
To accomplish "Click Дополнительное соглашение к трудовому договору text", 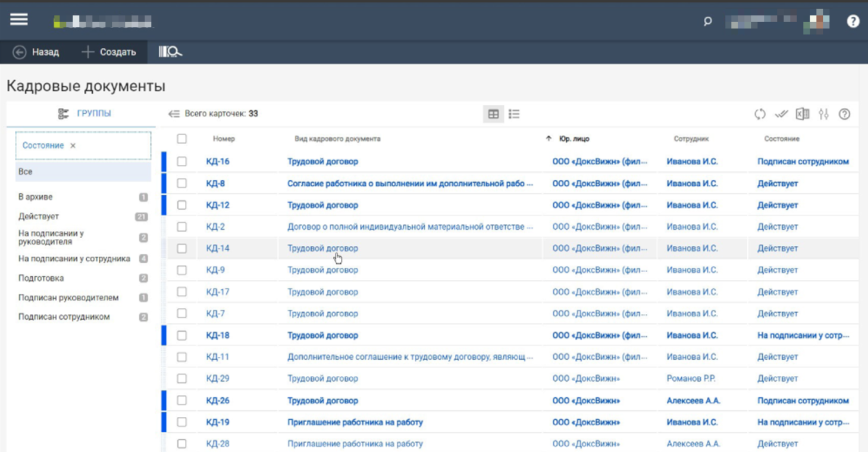I will (x=410, y=357).
